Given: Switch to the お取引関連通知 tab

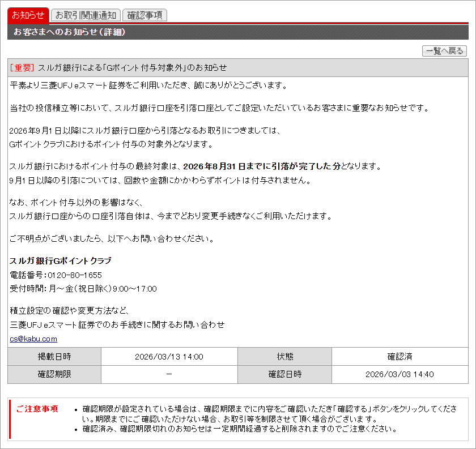Looking at the screenshot, I should [x=85, y=15].
